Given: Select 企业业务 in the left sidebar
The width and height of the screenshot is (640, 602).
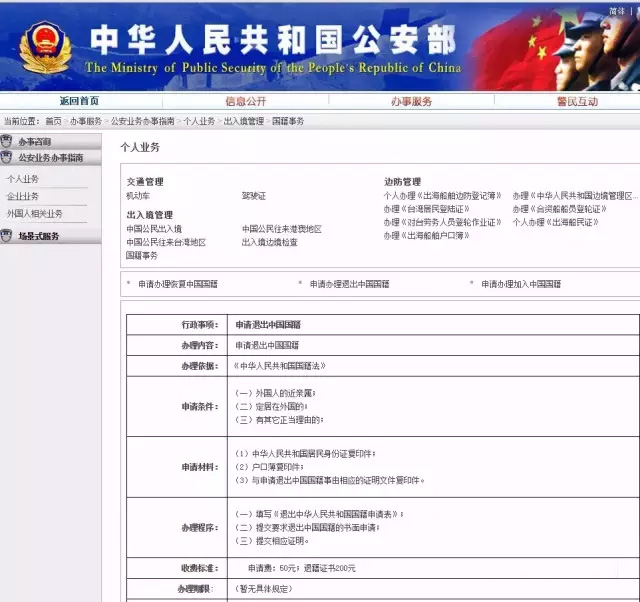Looking at the screenshot, I should tap(23, 196).
